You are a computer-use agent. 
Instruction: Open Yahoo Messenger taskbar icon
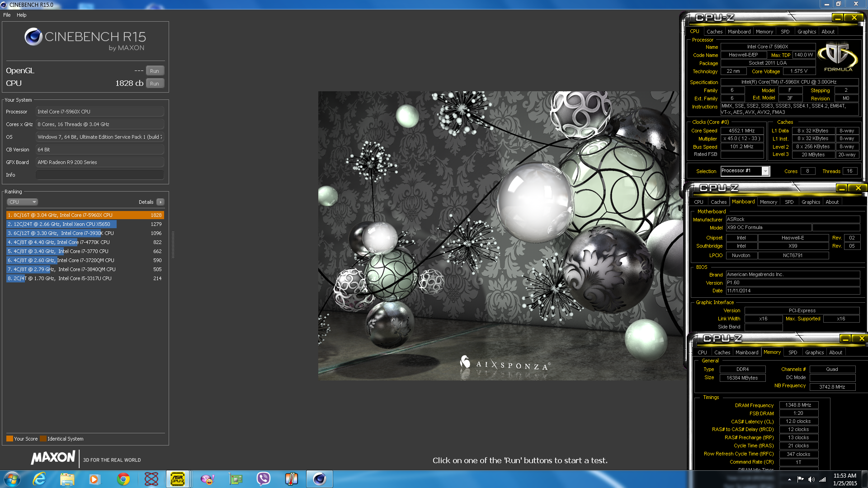click(207, 479)
